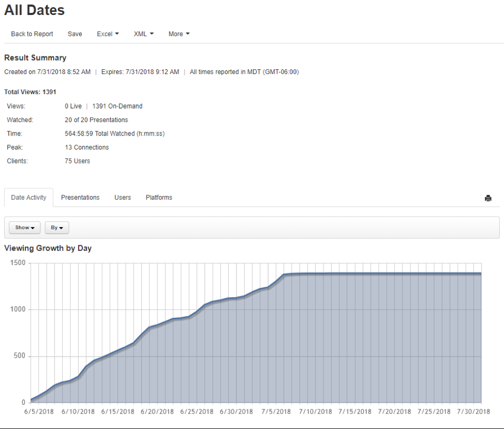Click the 7/20/2018 x-axis label

tap(394, 411)
